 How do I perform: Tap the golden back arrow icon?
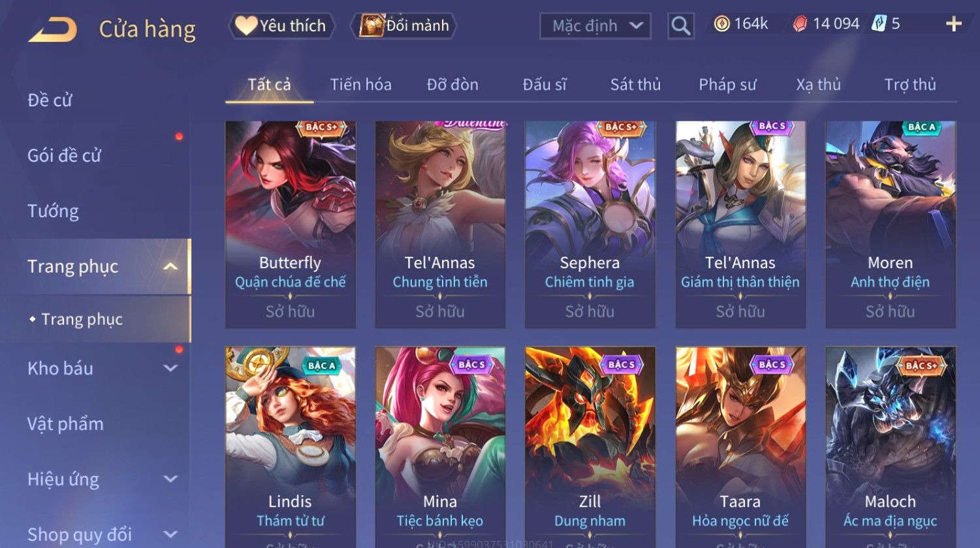[x=53, y=29]
